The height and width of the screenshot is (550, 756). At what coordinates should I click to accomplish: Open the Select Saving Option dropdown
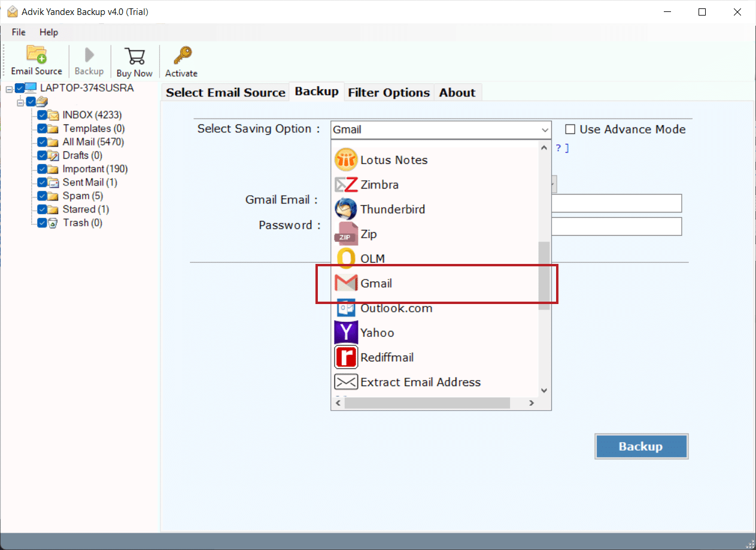click(x=441, y=129)
